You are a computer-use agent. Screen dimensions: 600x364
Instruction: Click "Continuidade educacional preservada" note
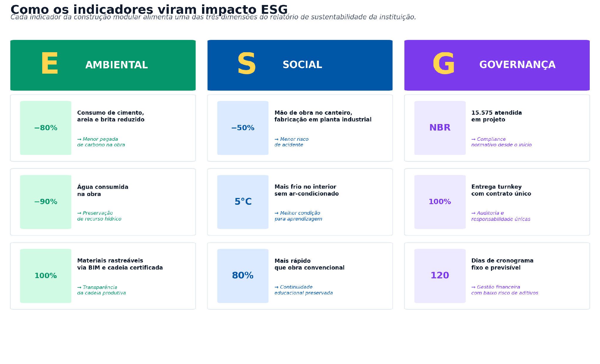click(304, 290)
